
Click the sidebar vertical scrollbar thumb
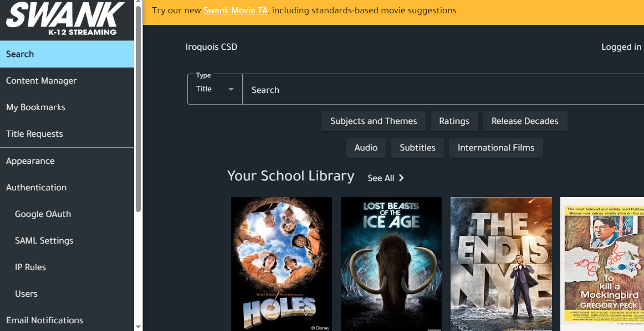[x=139, y=108]
